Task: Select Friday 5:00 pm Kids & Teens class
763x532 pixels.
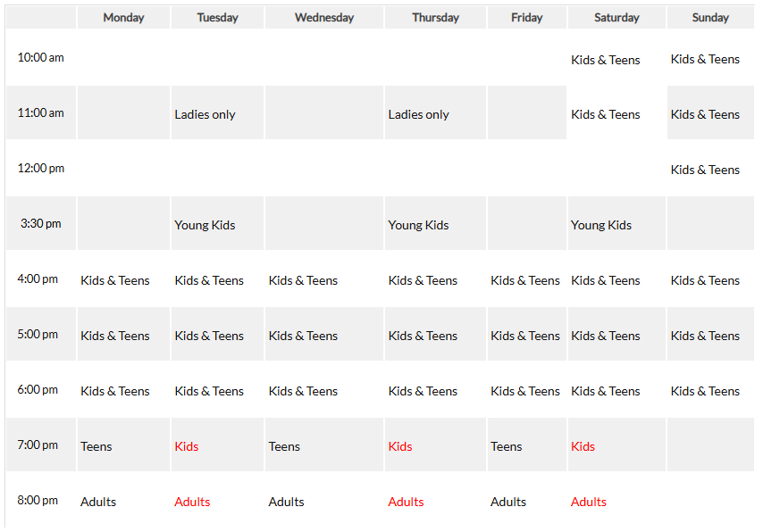Action: 525,336
